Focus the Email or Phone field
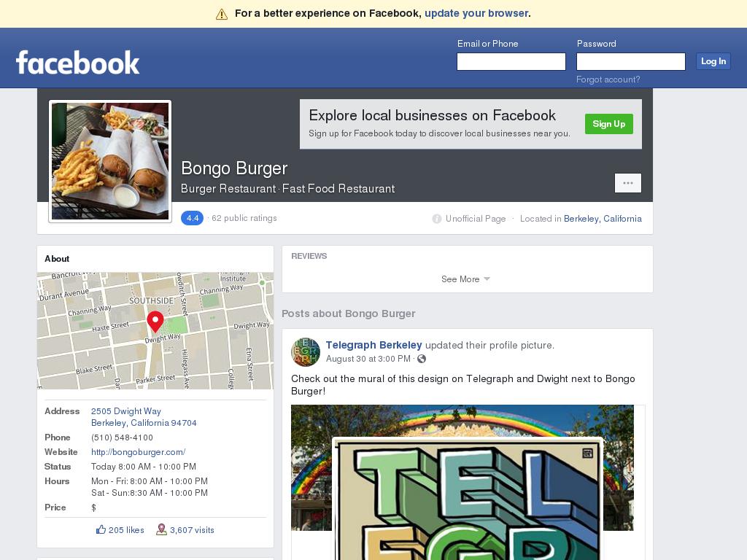Screen dimensions: 747x560 pyautogui.click(x=511, y=61)
